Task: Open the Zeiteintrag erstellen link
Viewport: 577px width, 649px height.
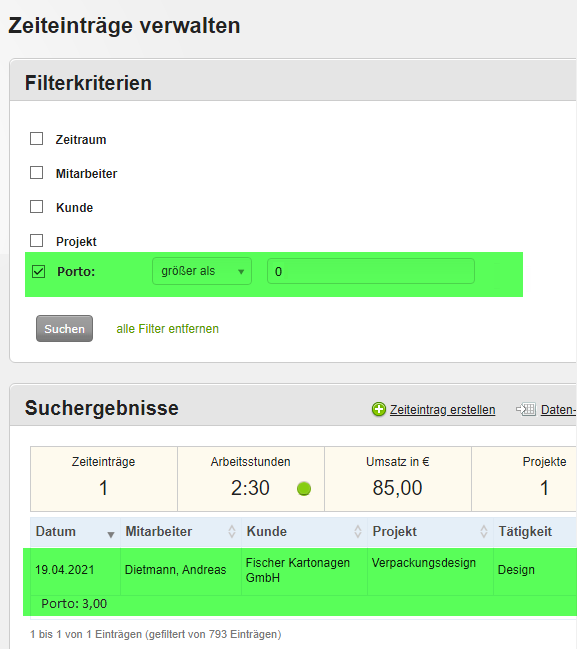Action: tap(442, 409)
